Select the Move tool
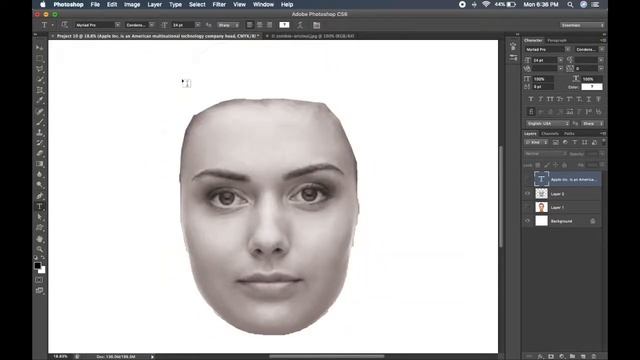The image size is (640, 360). (x=40, y=48)
